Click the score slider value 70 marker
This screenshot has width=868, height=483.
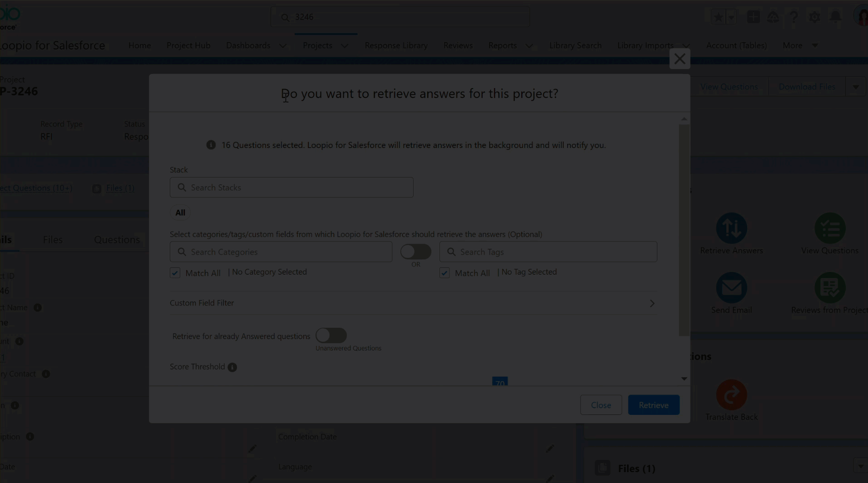click(500, 381)
